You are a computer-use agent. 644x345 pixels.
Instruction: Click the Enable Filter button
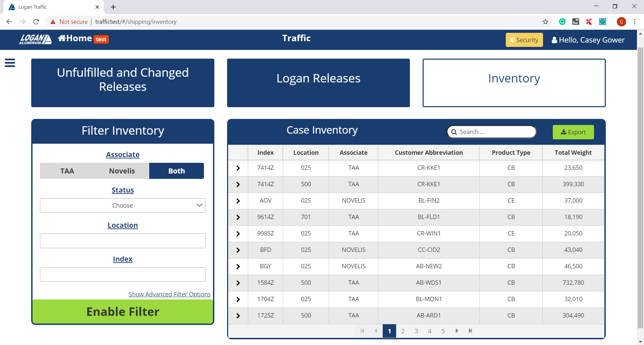pos(123,312)
